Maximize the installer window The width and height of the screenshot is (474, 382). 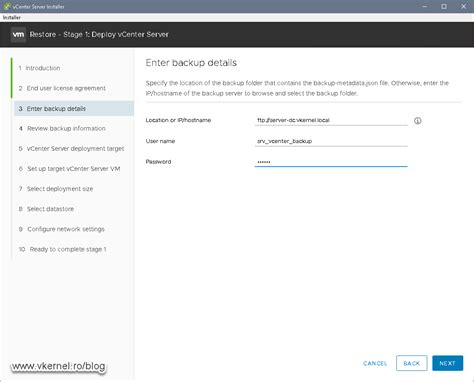pos(444,6)
